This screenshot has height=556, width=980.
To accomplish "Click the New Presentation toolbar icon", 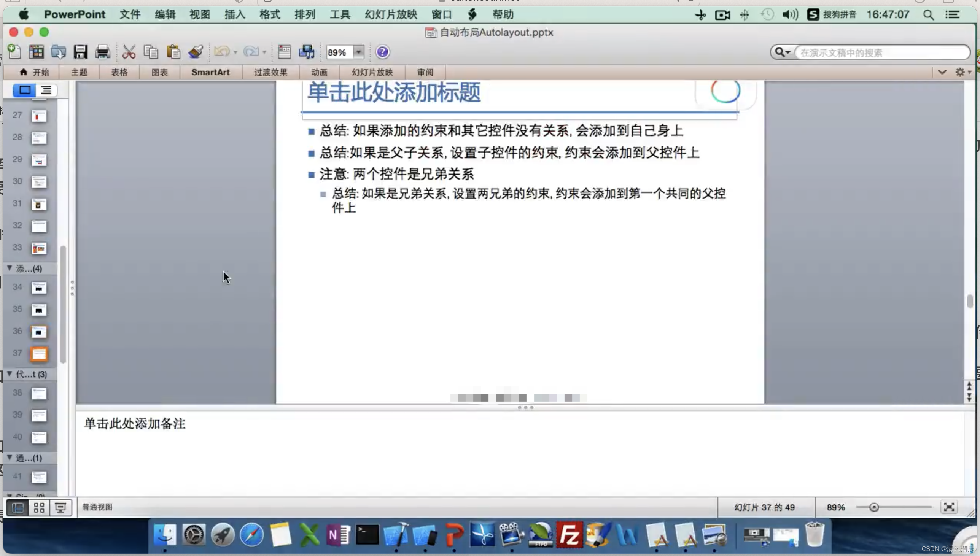I will (14, 52).
